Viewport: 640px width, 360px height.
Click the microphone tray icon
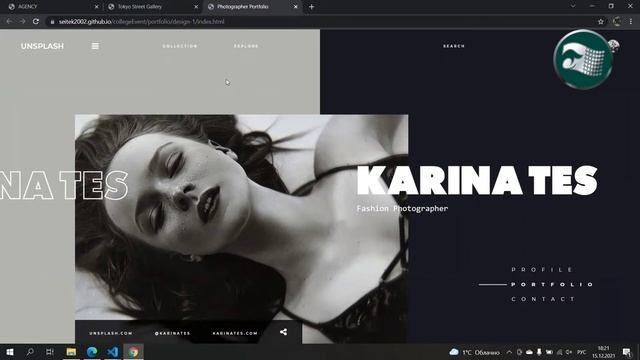pyautogui.click(x=539, y=352)
